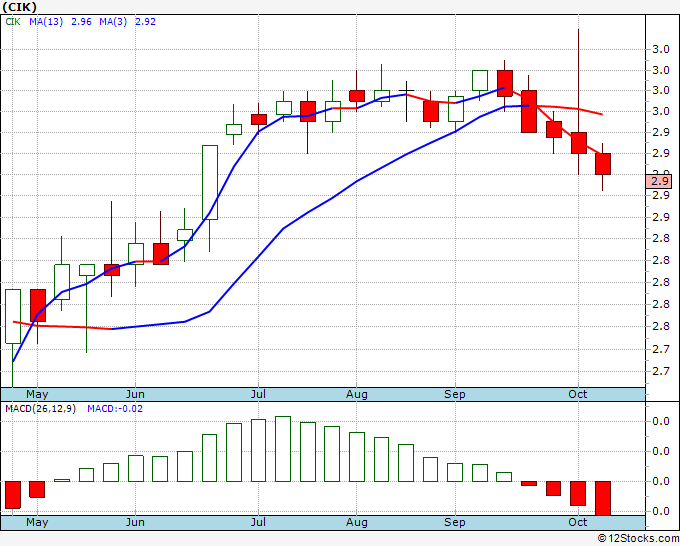Click May on the MACD panel time axis
This screenshot has height=546, width=680.
pos(37,522)
